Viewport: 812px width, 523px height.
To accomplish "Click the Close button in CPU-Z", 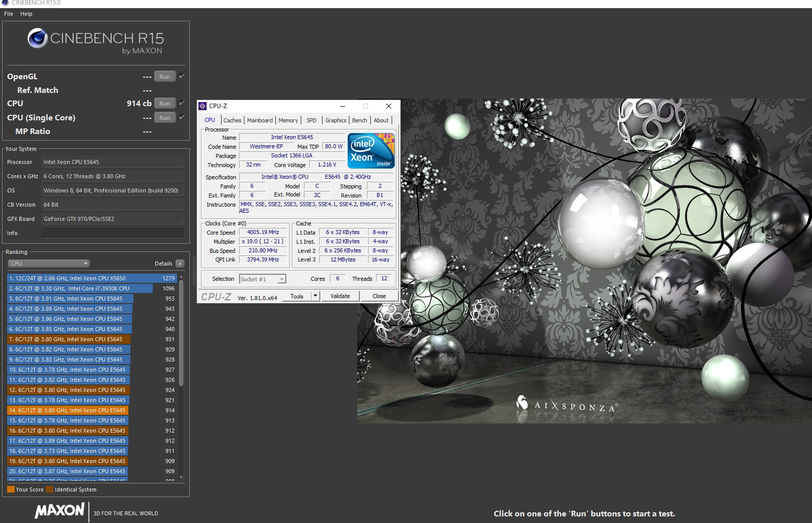I will [x=379, y=296].
